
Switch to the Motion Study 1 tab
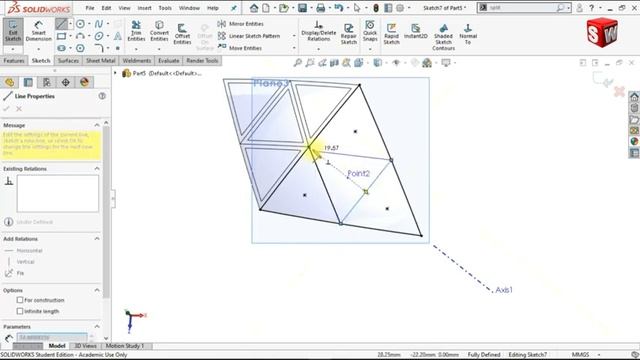tap(125, 346)
